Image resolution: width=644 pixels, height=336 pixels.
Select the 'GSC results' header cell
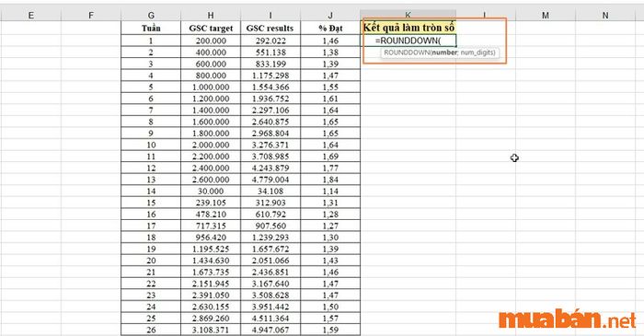[270, 29]
